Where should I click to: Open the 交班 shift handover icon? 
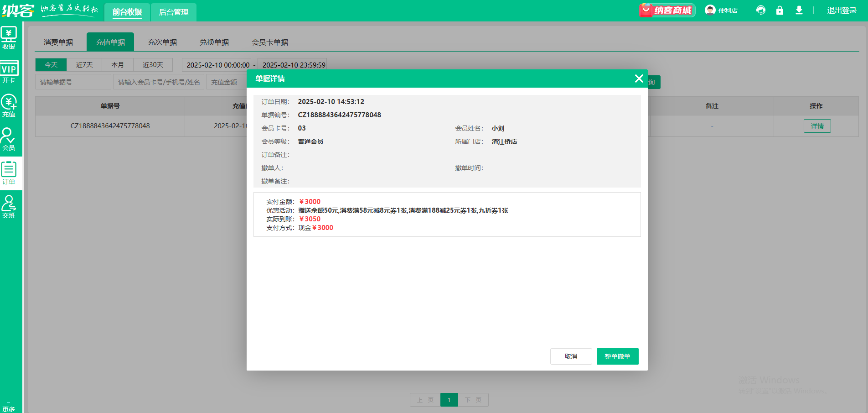tap(9, 207)
